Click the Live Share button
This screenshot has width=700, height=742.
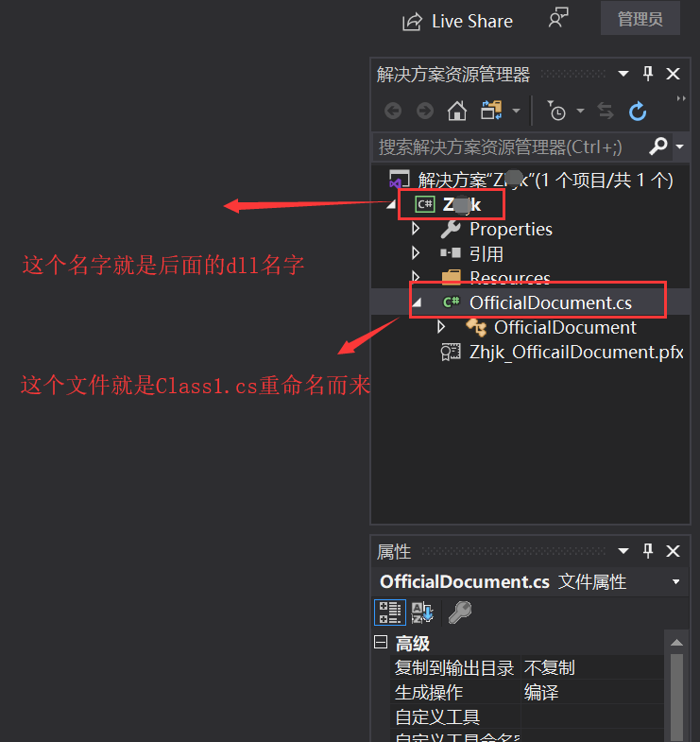click(457, 22)
